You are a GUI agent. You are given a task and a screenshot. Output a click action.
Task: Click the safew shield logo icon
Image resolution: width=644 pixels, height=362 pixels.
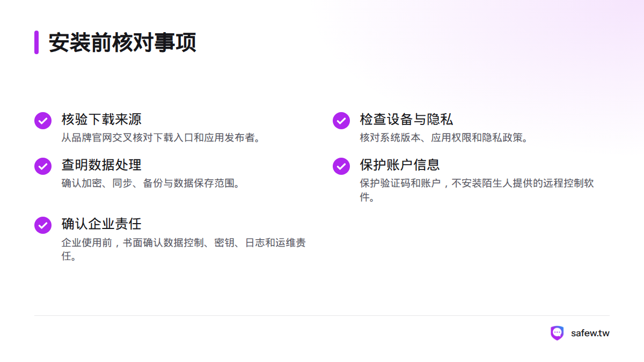tap(557, 333)
